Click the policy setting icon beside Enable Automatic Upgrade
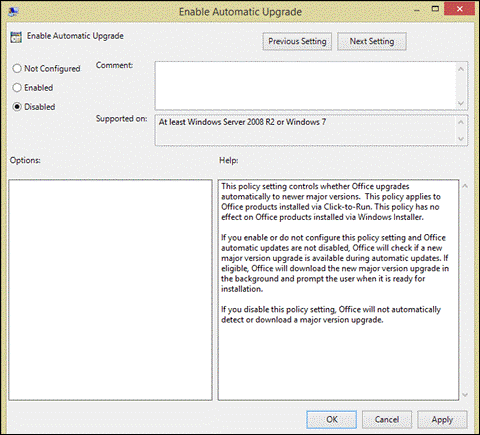 click(16, 37)
